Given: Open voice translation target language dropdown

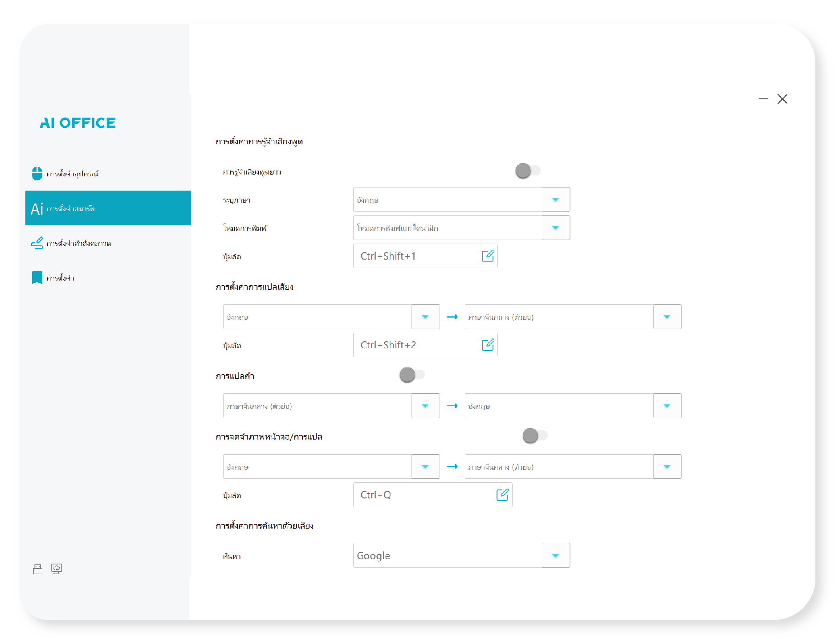Looking at the screenshot, I should pyautogui.click(x=667, y=317).
